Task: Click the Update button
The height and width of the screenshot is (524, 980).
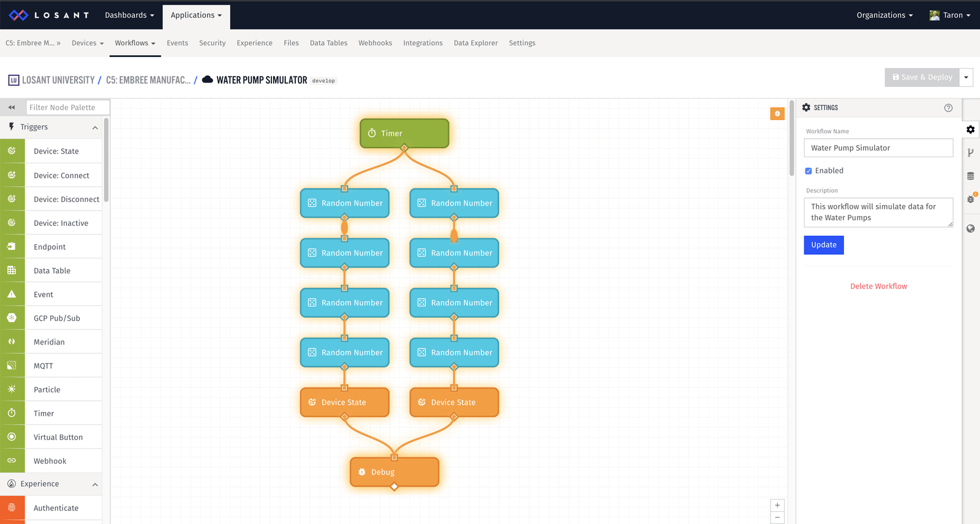Action: pyautogui.click(x=823, y=245)
